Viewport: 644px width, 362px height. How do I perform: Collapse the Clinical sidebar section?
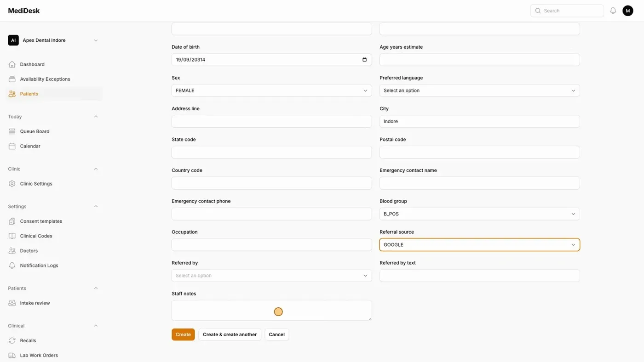tap(96, 326)
